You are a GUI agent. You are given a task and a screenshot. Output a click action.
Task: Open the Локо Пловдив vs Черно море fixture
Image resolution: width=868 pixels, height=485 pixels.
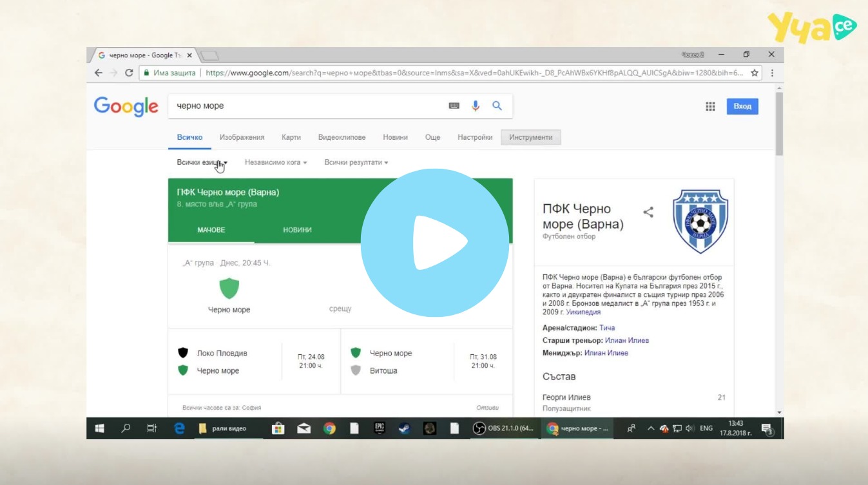tap(254, 361)
